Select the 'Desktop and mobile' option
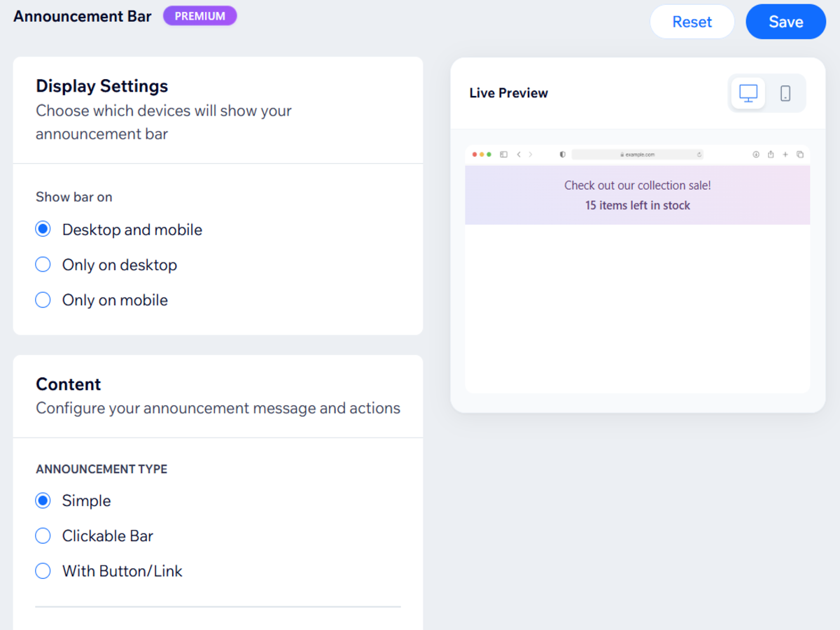 pyautogui.click(x=43, y=230)
